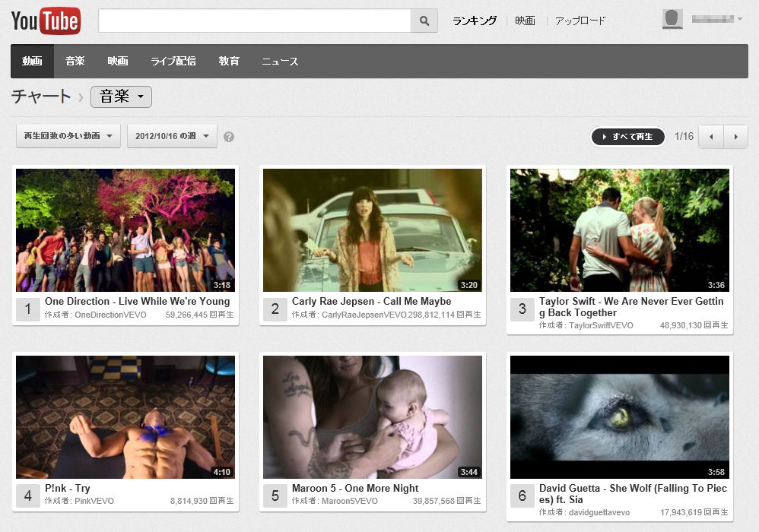This screenshot has width=759, height=532.
Task: Open TaylorSwiftVEVO channel link
Action: pyautogui.click(x=601, y=325)
